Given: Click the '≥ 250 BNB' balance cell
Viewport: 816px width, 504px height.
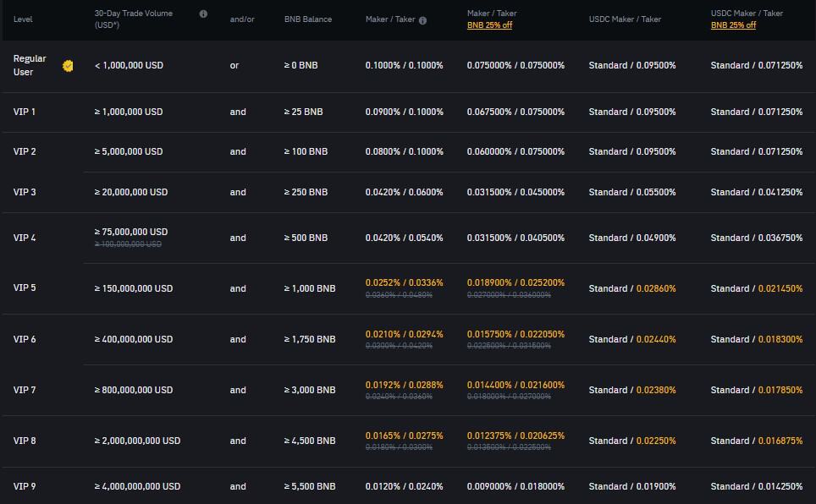Looking at the screenshot, I should (x=306, y=192).
